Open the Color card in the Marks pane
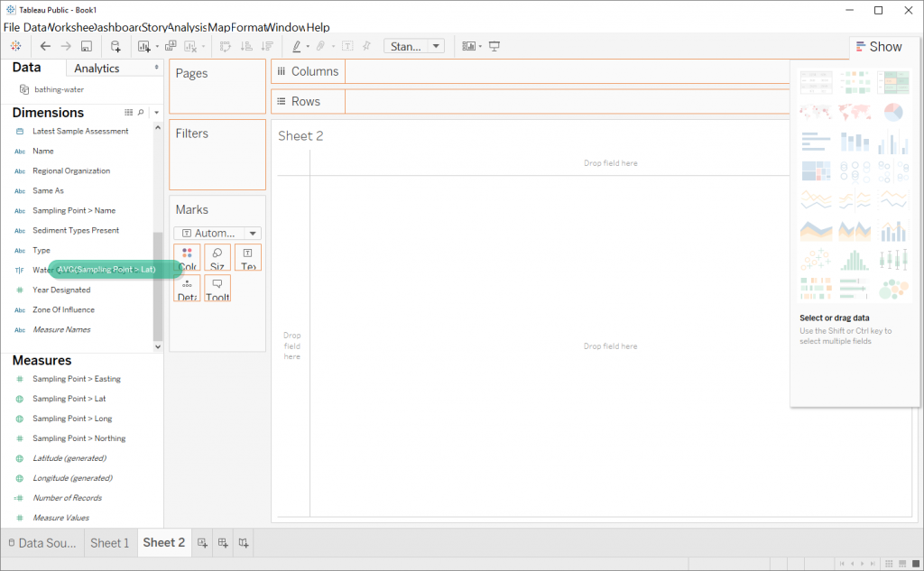 (188, 257)
